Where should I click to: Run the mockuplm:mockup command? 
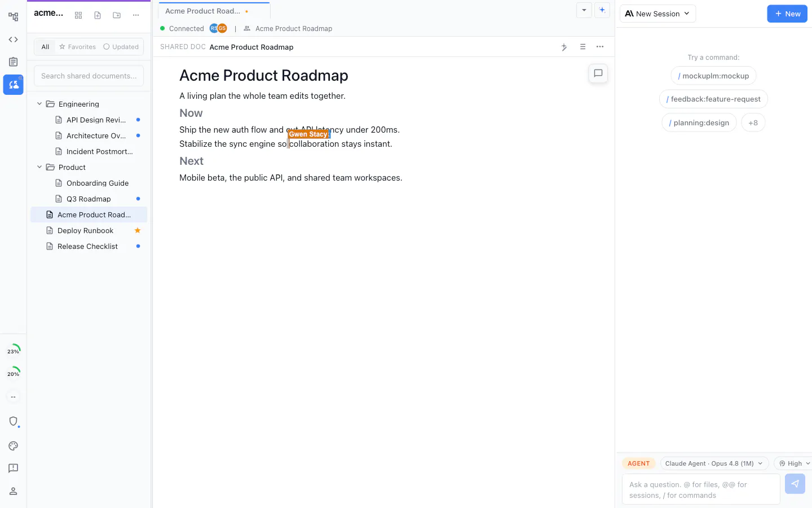click(713, 76)
